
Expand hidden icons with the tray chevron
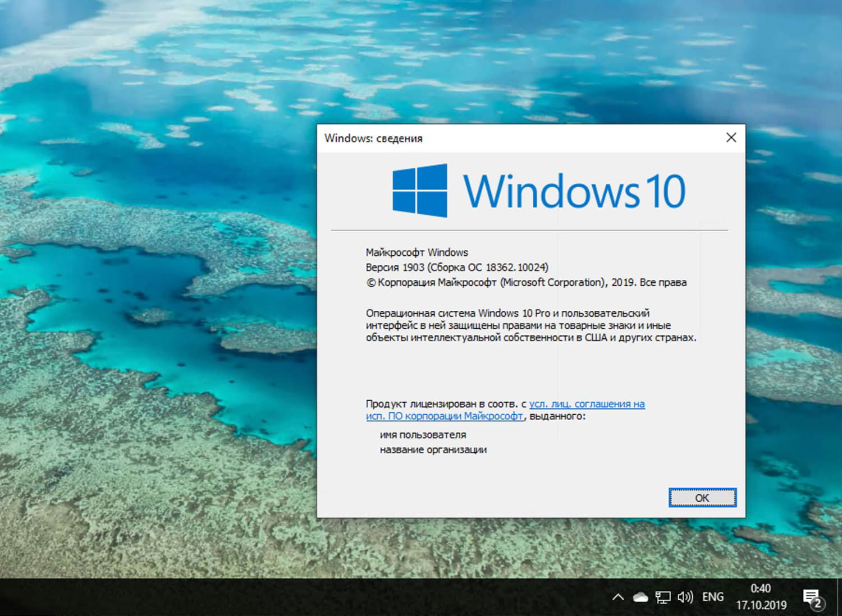[617, 596]
